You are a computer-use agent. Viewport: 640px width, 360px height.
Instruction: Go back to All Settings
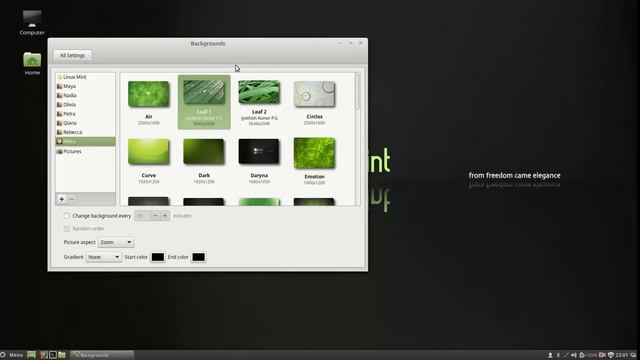coord(72,55)
